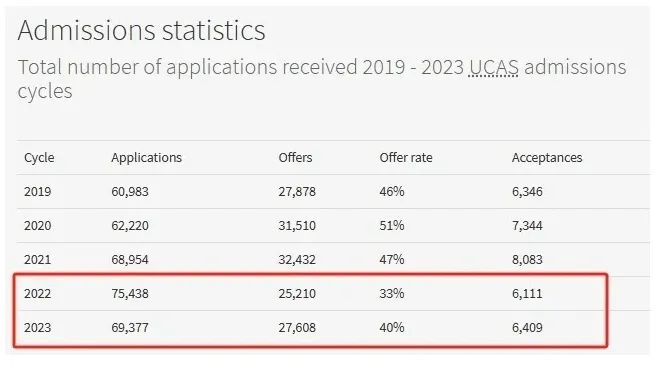Click the 2019 cycle row label
Viewport: 655px width, 367px height.
click(x=38, y=192)
